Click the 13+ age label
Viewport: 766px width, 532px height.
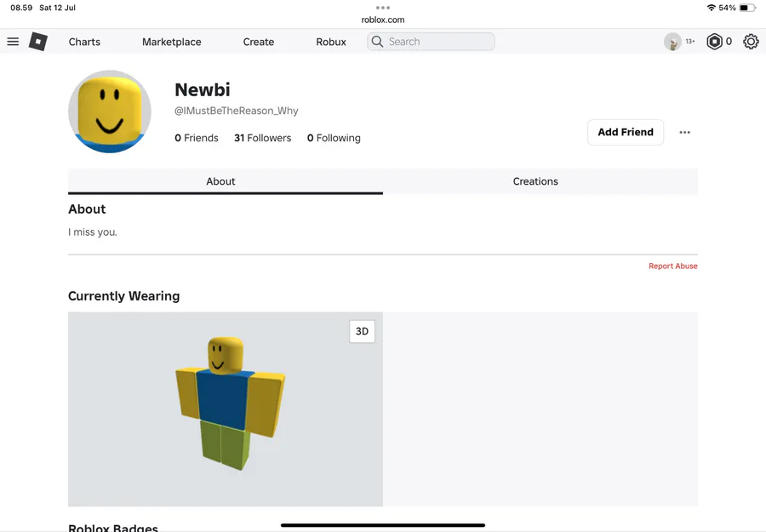pyautogui.click(x=689, y=42)
